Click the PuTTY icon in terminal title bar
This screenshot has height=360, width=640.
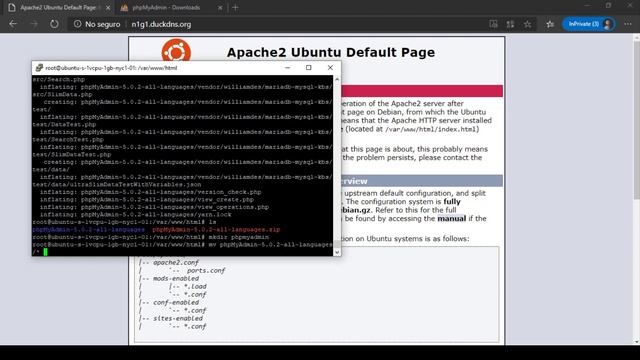(x=39, y=68)
